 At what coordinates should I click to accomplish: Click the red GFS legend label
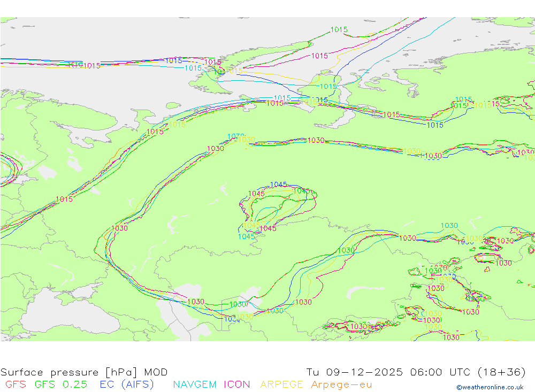pyautogui.click(x=16, y=384)
